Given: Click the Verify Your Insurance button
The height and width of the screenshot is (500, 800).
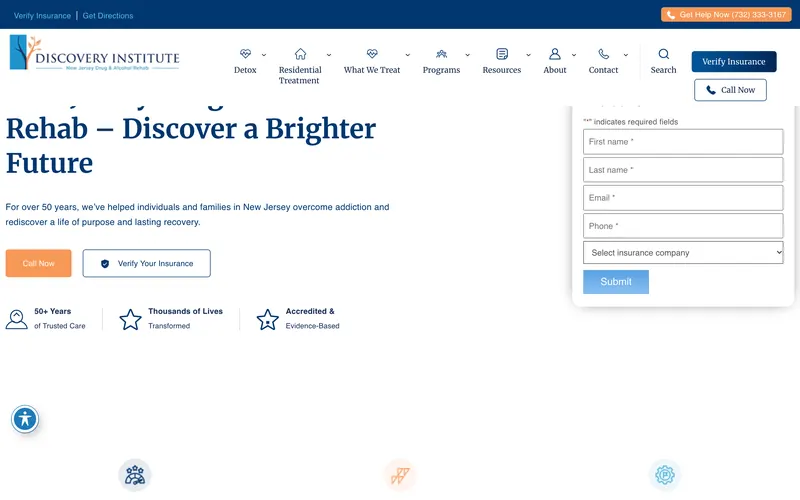Looking at the screenshot, I should pos(146,263).
